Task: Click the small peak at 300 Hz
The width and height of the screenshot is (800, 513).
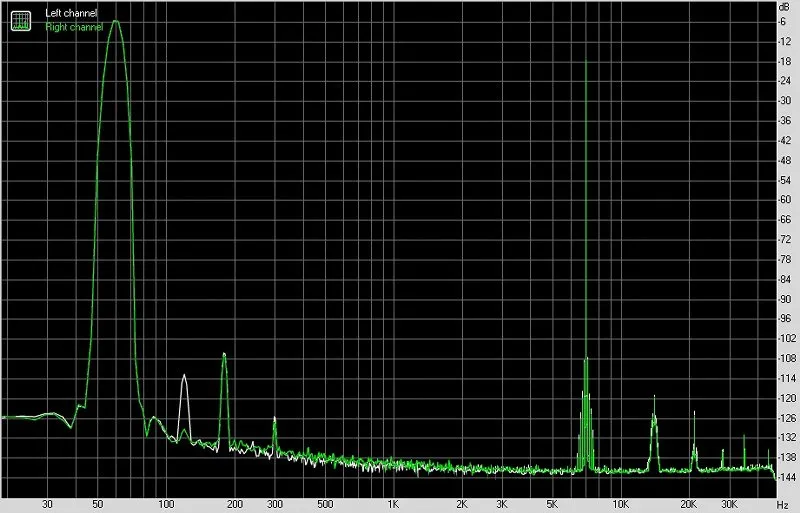Action: [274, 419]
